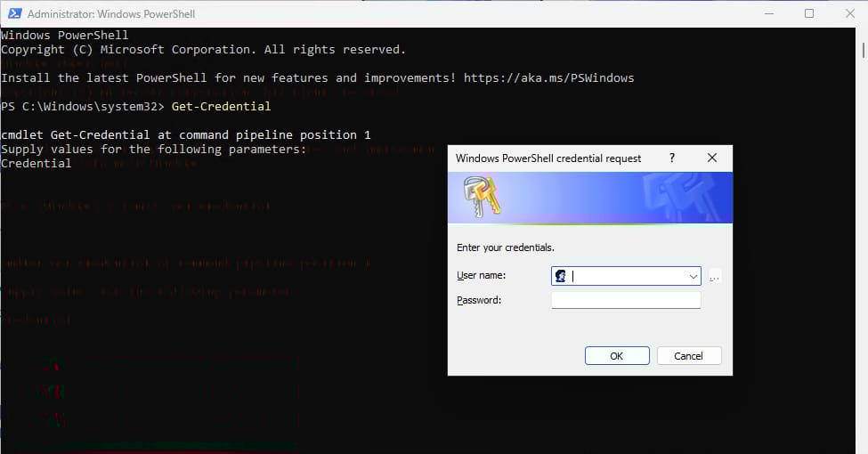Screen dimensions: 868x454
Task: Click the 'User name:' label
Action: (x=481, y=275)
